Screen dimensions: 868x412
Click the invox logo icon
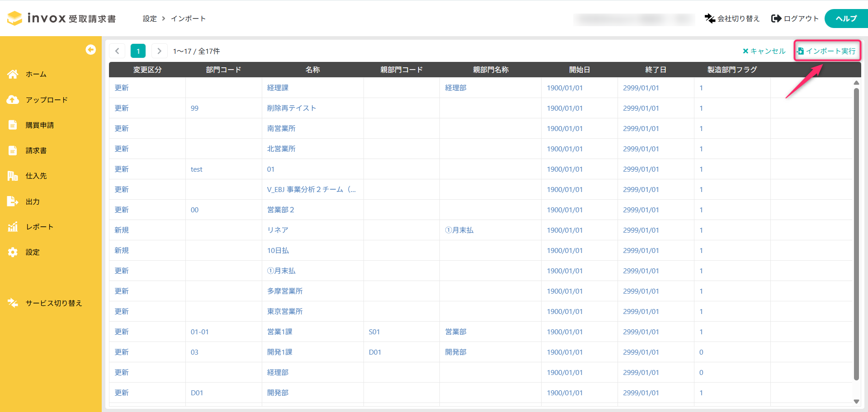(14, 18)
